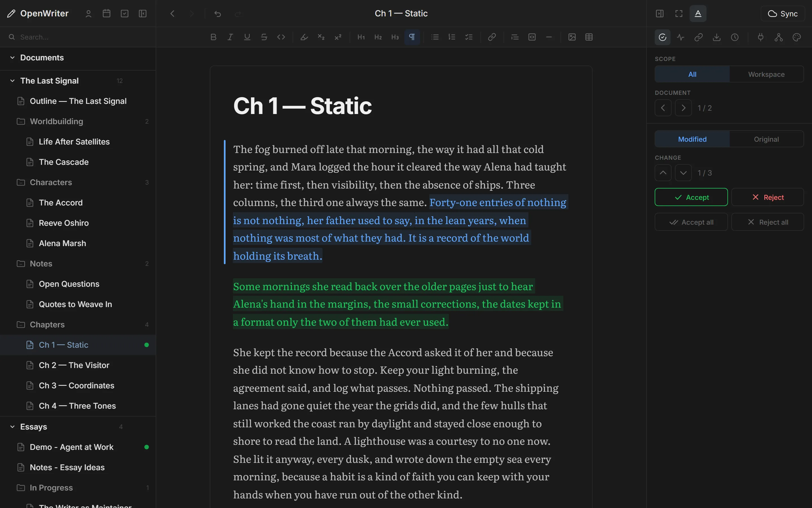
Task: Collapse the Documents section
Action: point(12,58)
